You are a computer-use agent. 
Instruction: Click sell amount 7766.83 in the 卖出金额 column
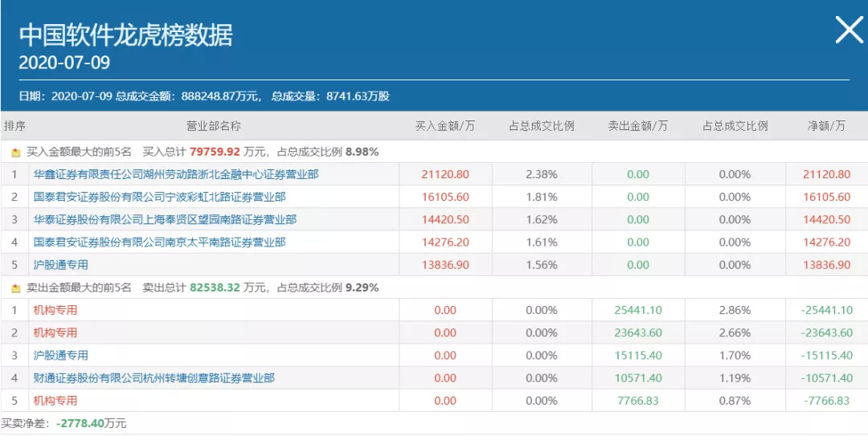pyautogui.click(x=638, y=401)
